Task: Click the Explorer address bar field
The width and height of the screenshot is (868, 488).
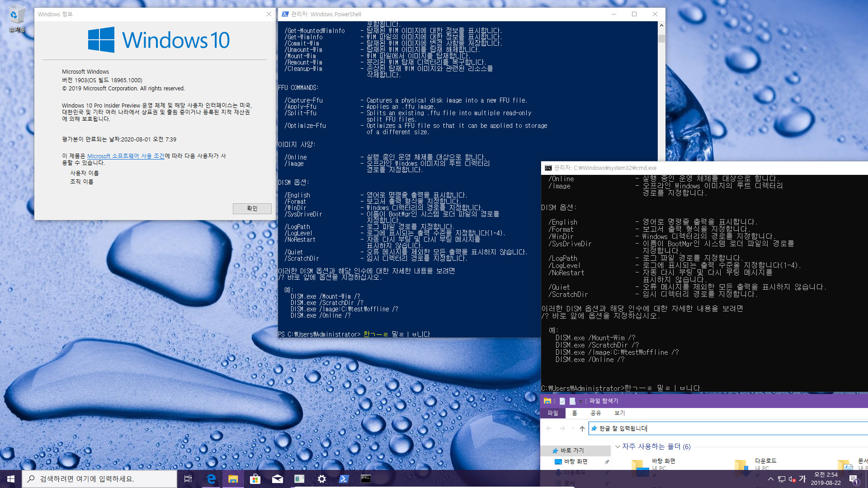Action: (x=728, y=428)
